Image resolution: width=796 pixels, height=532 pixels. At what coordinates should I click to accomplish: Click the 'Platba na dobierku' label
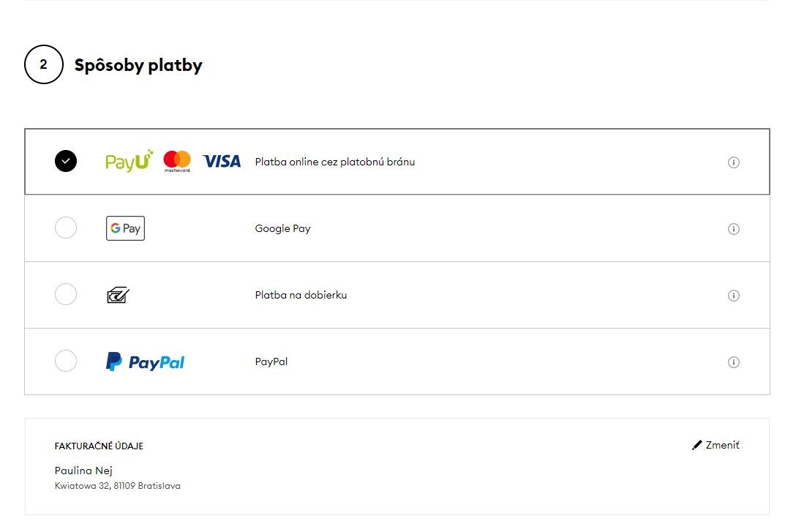(x=301, y=295)
